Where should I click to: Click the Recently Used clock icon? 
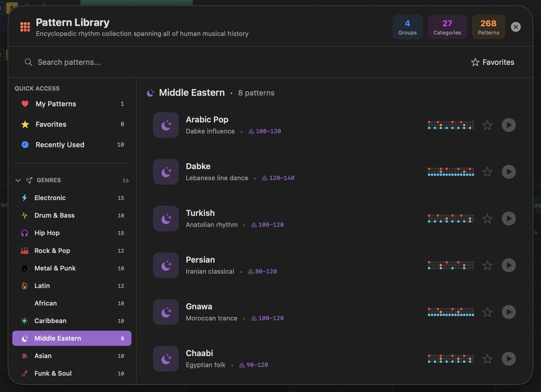tap(25, 145)
